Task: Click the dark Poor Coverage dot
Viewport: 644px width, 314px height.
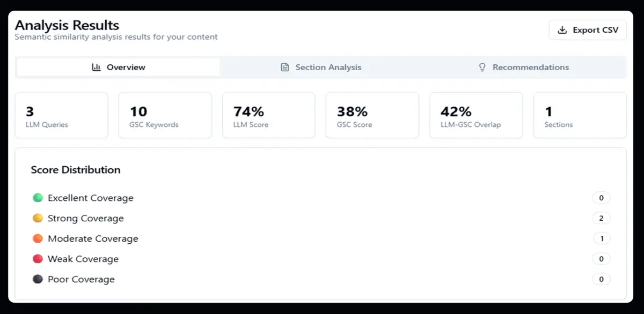Action: coord(37,279)
